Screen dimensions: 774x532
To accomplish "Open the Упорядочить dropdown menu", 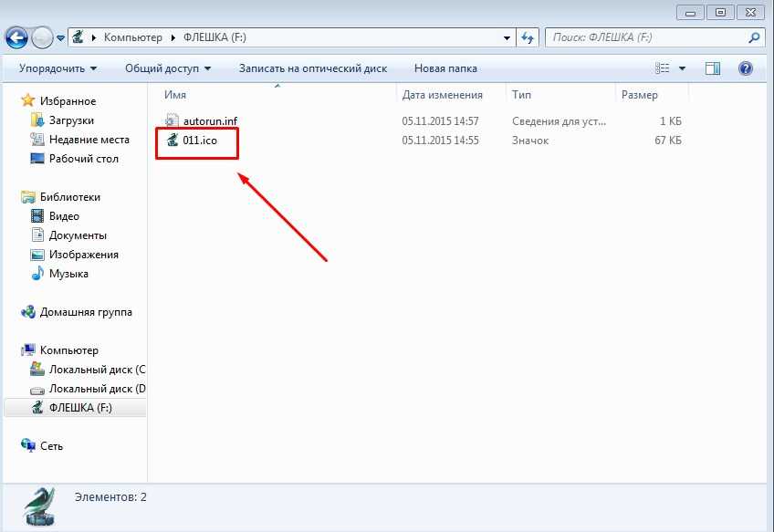I will coord(58,68).
